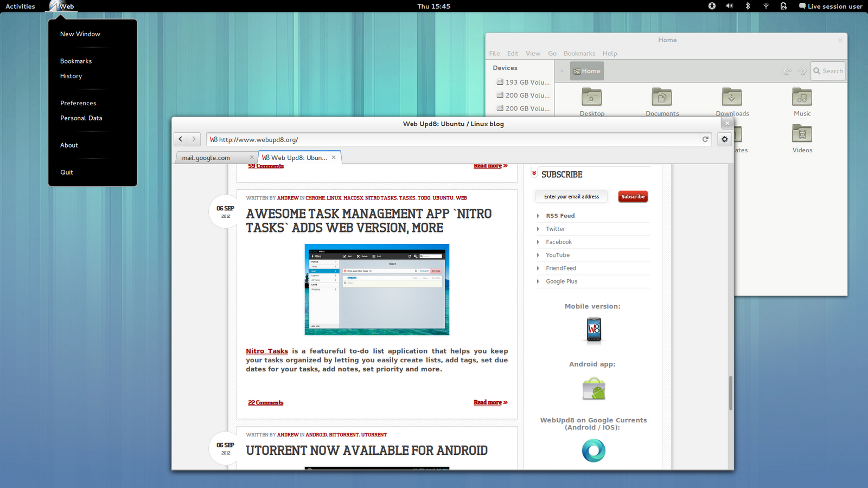Image resolution: width=868 pixels, height=488 pixels.
Task: Reload the page with the refresh icon
Action: pyautogui.click(x=705, y=139)
